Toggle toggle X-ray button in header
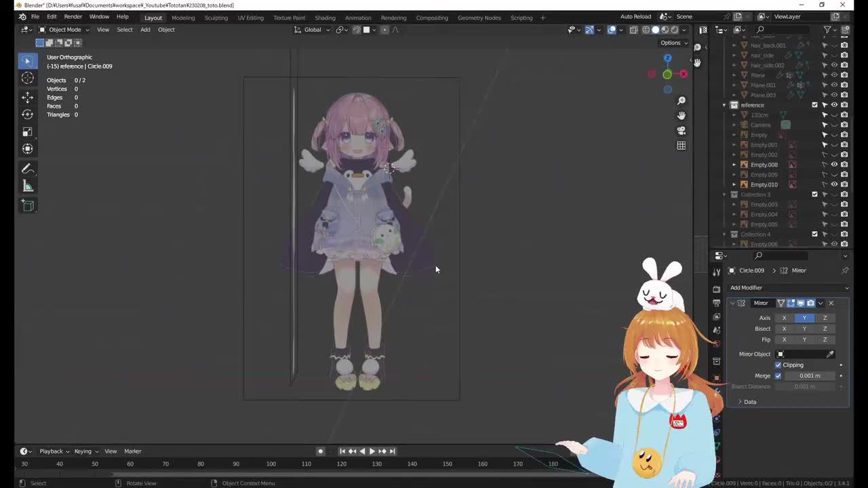This screenshot has height=488, width=868. pyautogui.click(x=633, y=30)
